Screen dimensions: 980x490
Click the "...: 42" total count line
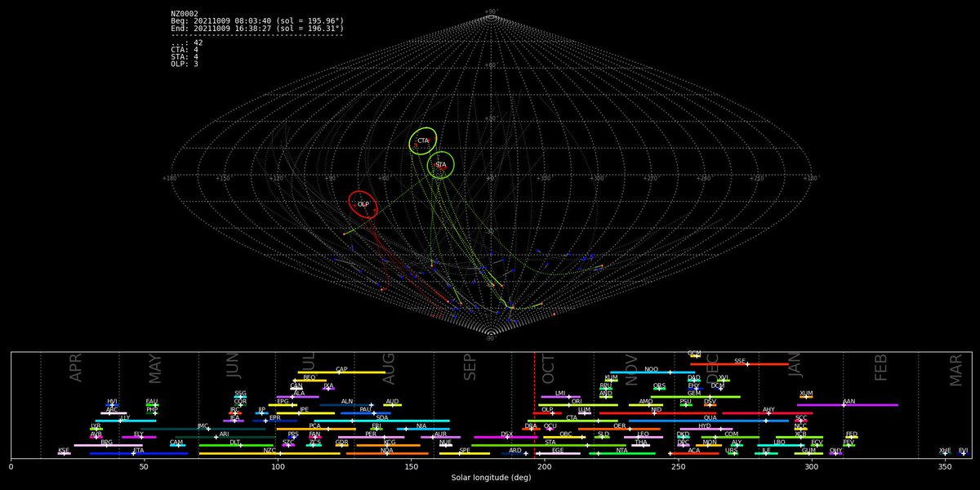[x=186, y=42]
